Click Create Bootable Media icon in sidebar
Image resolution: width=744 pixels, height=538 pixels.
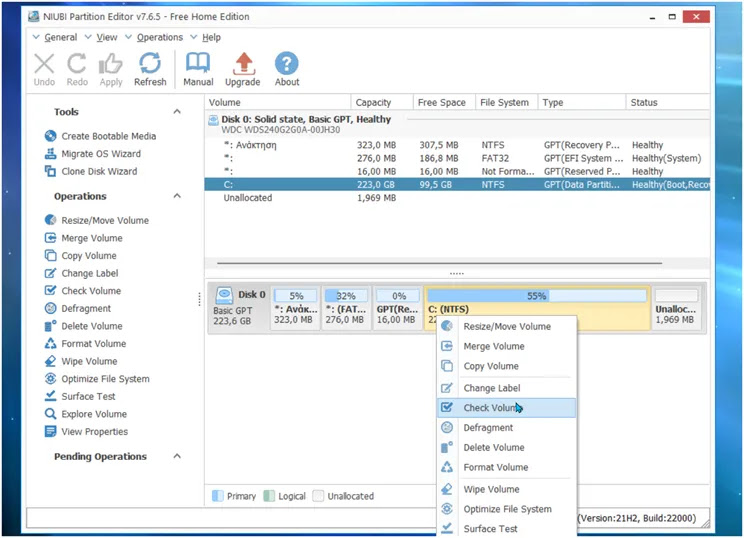coord(50,136)
